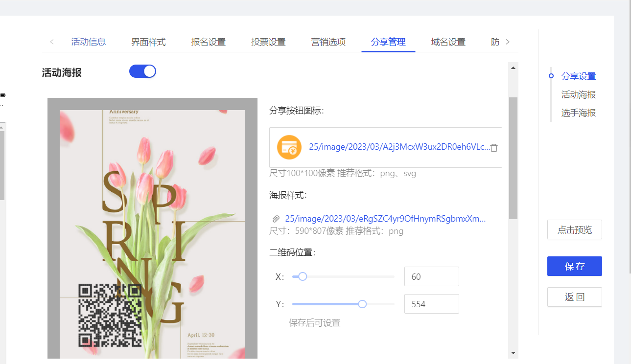Open the 域名设置 tab

pos(448,42)
